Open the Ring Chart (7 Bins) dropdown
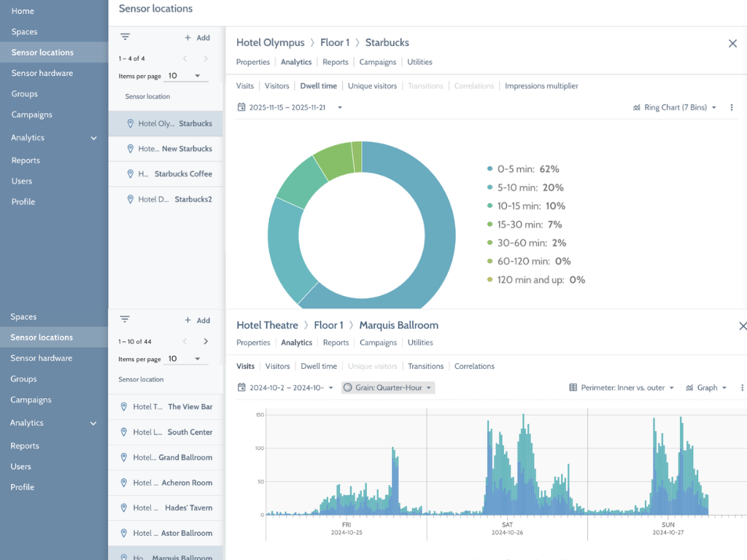The height and width of the screenshot is (560, 747). [x=675, y=108]
